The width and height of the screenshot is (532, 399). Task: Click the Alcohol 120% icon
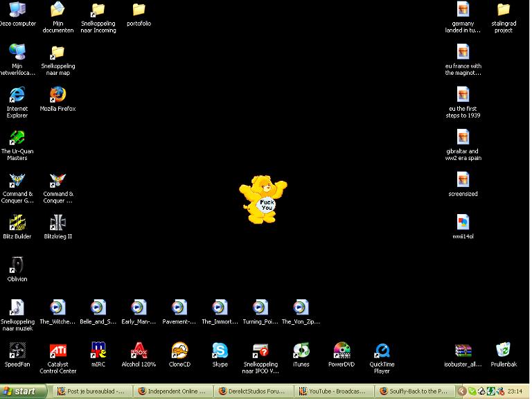[x=139, y=351]
